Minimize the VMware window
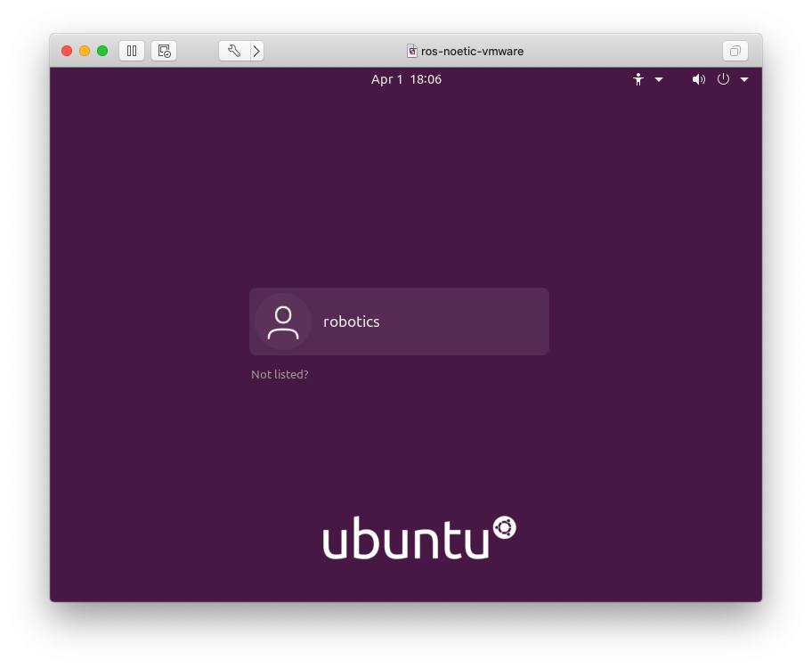Image resolution: width=812 pixels, height=668 pixels. click(x=84, y=51)
